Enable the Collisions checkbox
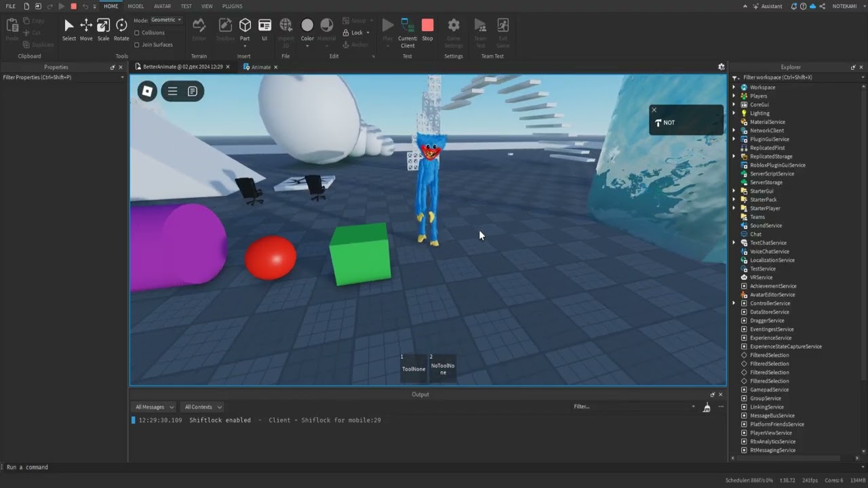 point(137,33)
